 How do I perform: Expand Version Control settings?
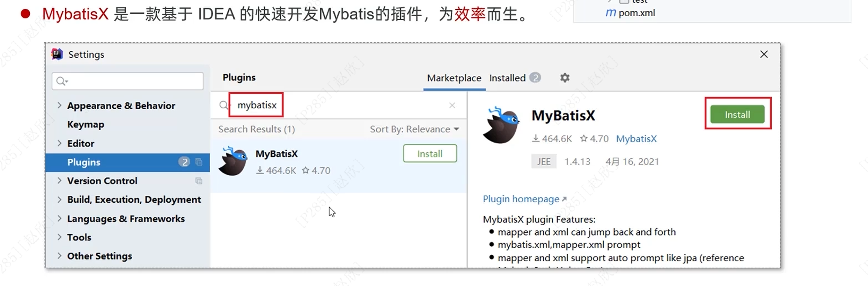[59, 180]
